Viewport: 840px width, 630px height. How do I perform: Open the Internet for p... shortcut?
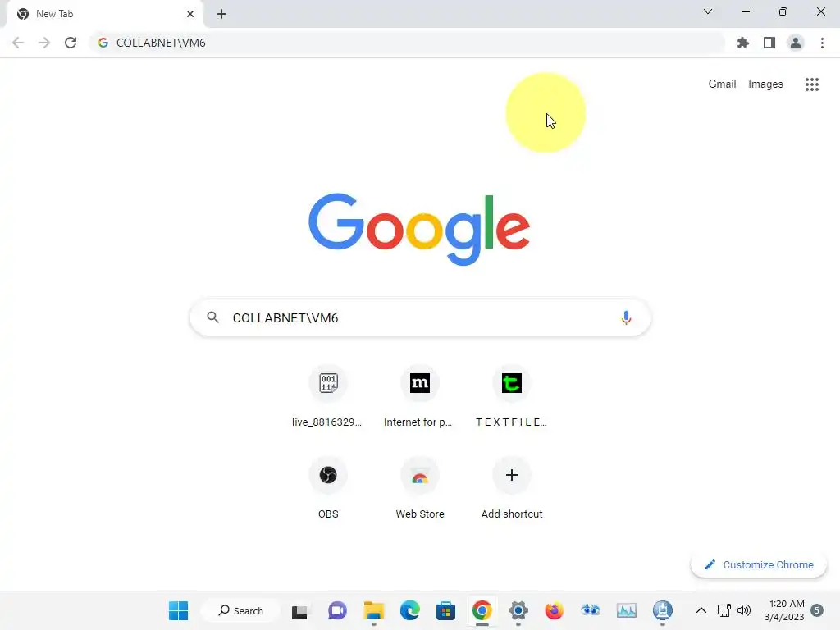click(x=419, y=397)
